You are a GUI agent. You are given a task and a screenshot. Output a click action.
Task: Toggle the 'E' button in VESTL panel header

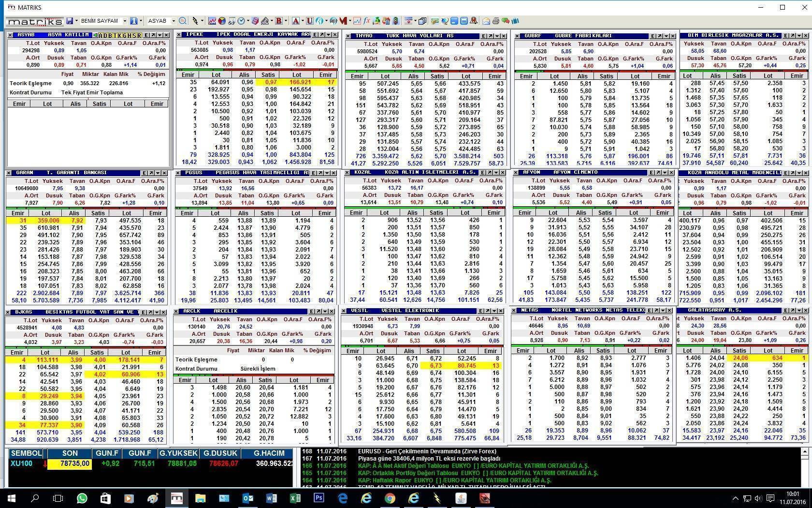[481, 311]
